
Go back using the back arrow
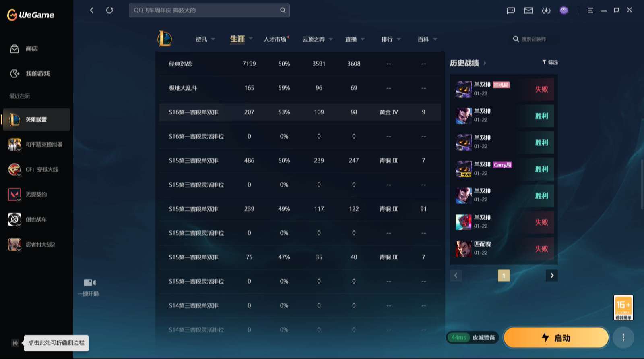click(x=92, y=10)
